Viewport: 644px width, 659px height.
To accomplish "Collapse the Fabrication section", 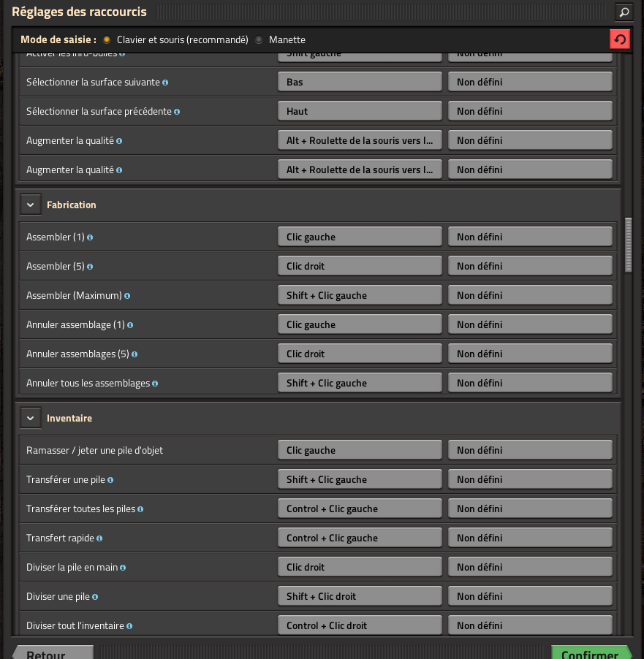I will (30, 205).
